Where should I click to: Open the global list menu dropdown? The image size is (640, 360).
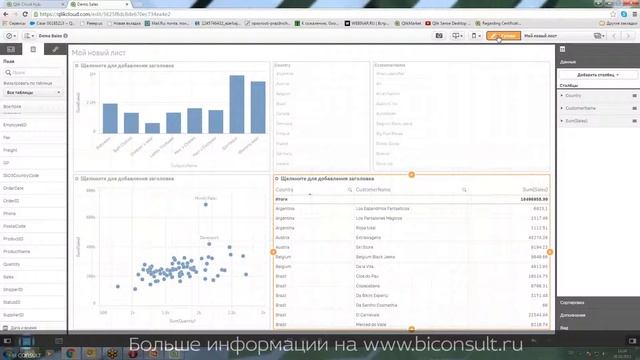tap(29, 36)
